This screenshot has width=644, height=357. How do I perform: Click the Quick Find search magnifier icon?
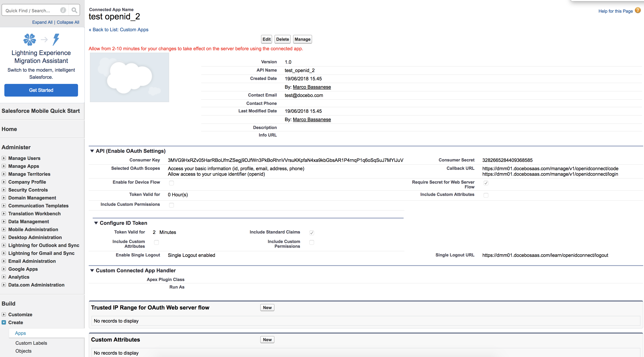[x=74, y=10]
